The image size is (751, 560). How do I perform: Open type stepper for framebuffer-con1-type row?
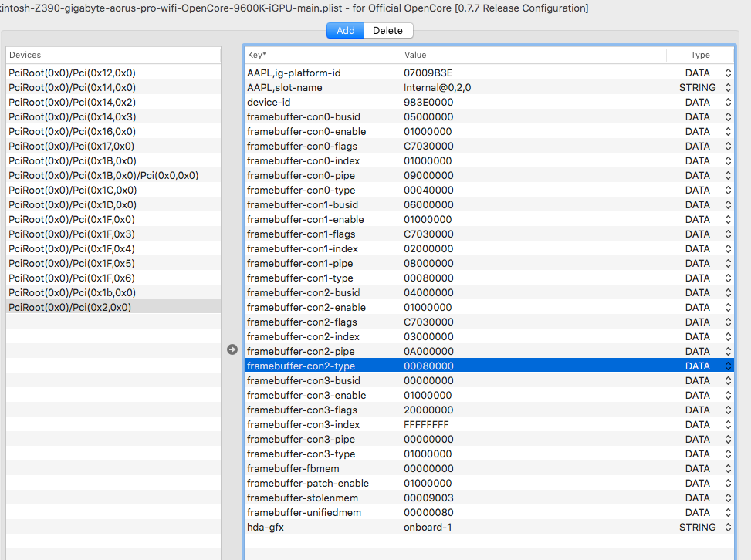coord(728,278)
